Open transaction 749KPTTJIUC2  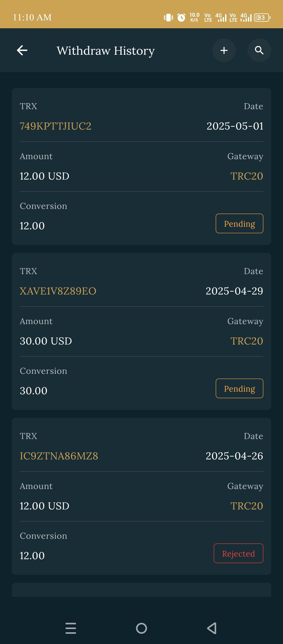(x=56, y=126)
